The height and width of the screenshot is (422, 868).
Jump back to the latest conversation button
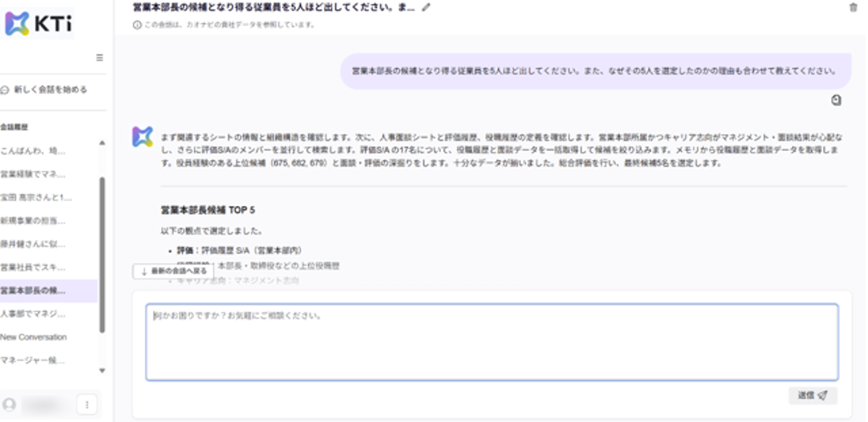click(173, 271)
